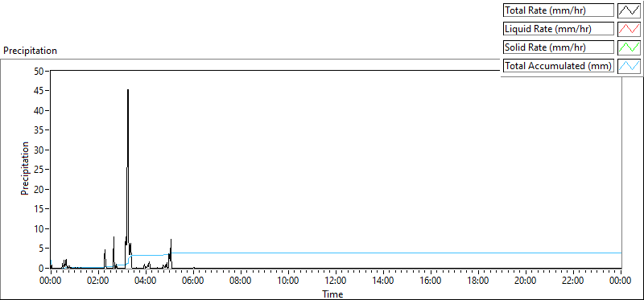This screenshot has height=300, width=644.
Task: Click the blue Total Accumulated line-style icon
Action: (630, 65)
